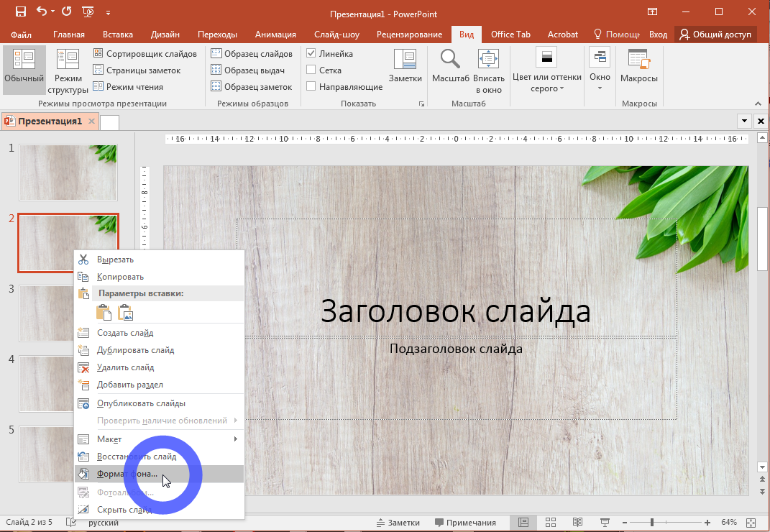The width and height of the screenshot is (770, 532).
Task: Click the Вписать в окно icon
Action: tap(488, 70)
